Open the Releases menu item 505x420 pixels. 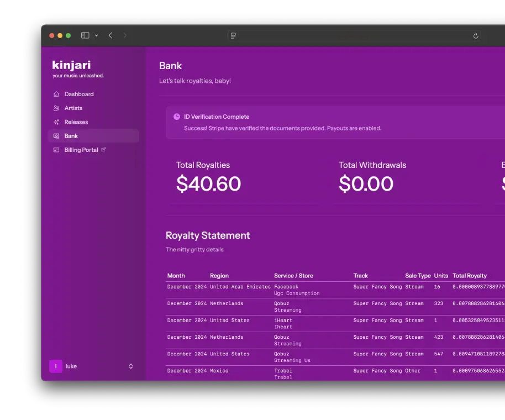(x=76, y=122)
